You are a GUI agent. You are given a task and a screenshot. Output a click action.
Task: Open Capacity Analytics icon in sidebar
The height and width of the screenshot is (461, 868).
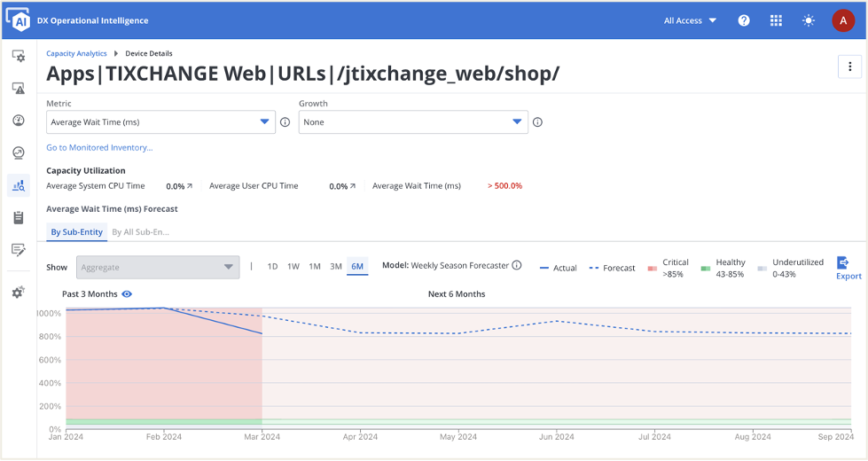click(x=18, y=185)
